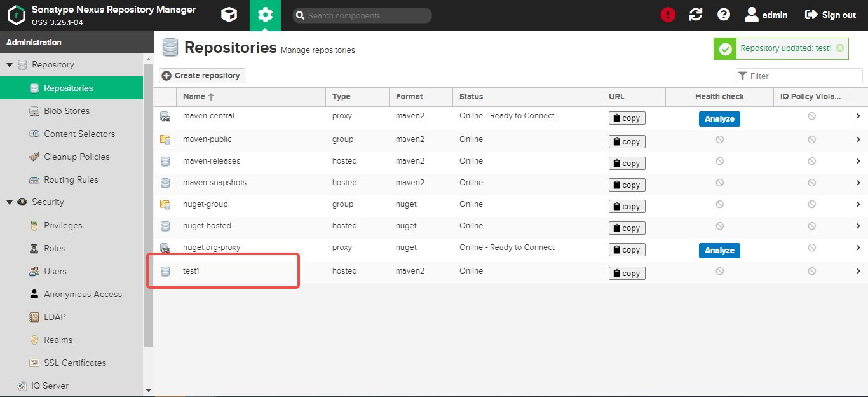Copy URL of maven-releases

pos(627,164)
